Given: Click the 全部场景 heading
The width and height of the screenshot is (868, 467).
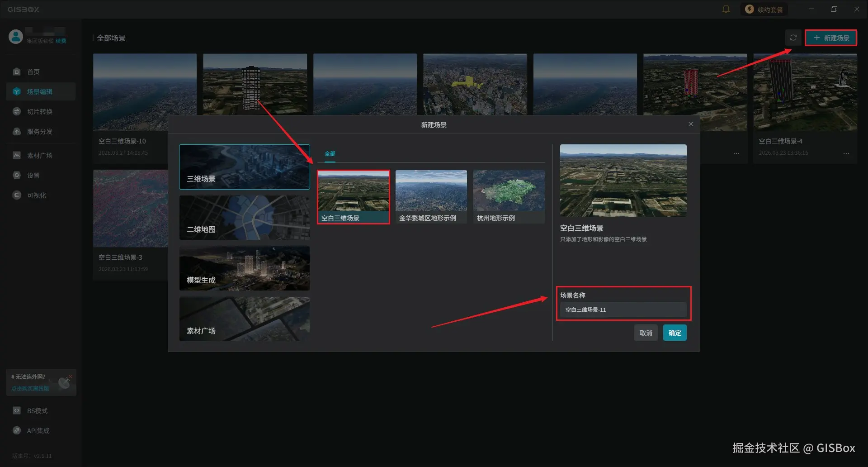Looking at the screenshot, I should [x=111, y=38].
